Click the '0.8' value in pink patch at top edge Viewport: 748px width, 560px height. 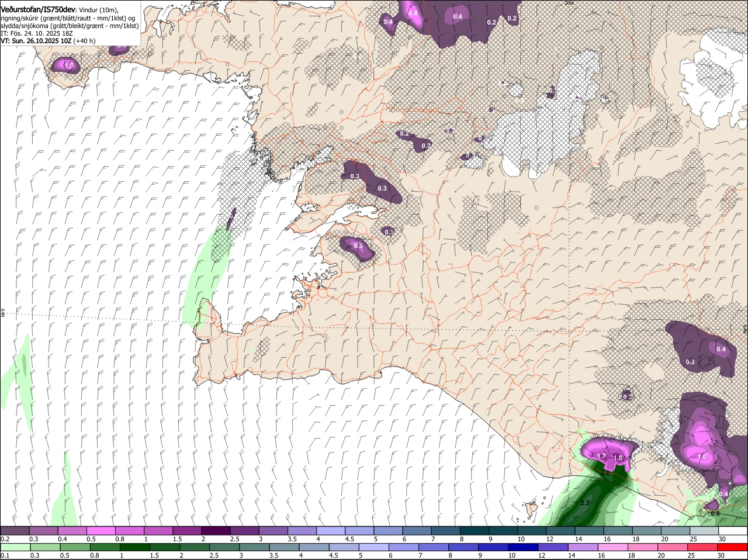click(413, 13)
